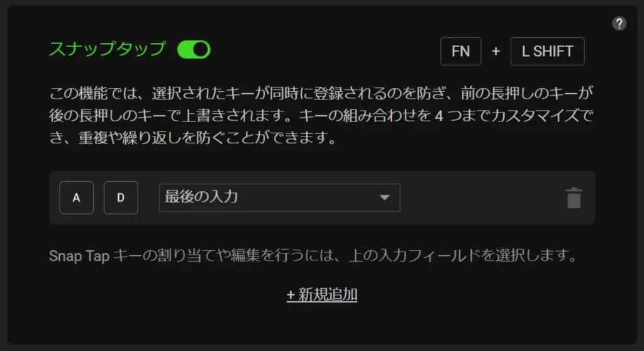Click the L SHIFT shortcut key box
The height and width of the screenshot is (351, 644).
pos(547,52)
